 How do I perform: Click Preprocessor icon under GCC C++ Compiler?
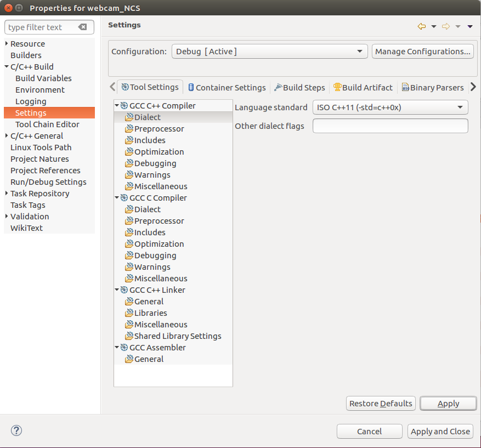coord(129,129)
